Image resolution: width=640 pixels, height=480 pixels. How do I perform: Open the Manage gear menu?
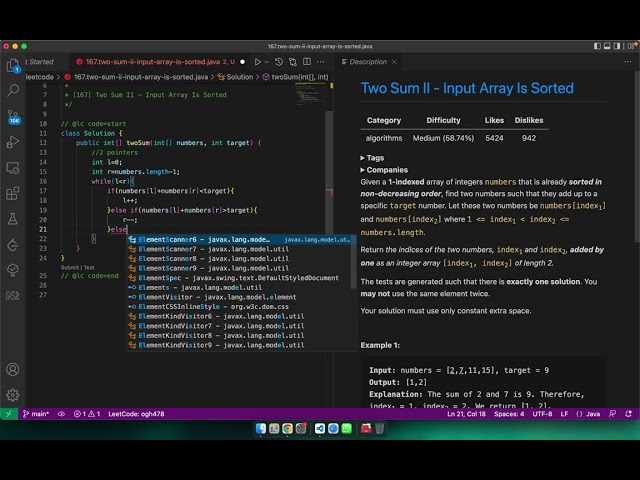point(13,395)
